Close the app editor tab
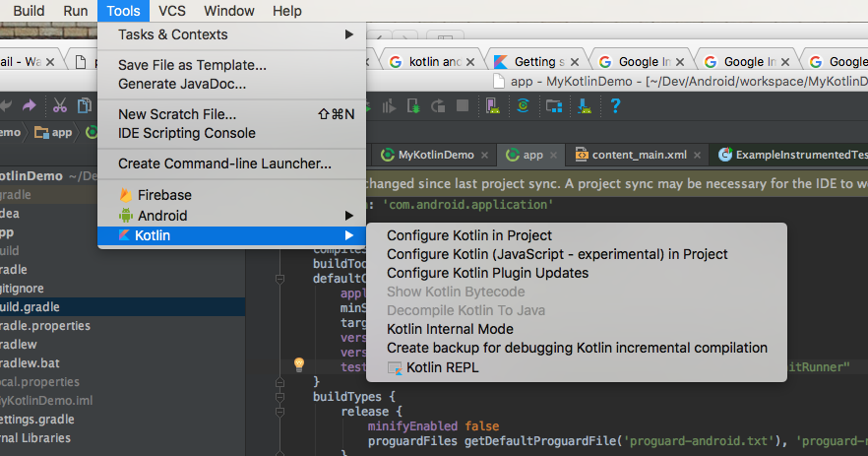 (x=553, y=156)
